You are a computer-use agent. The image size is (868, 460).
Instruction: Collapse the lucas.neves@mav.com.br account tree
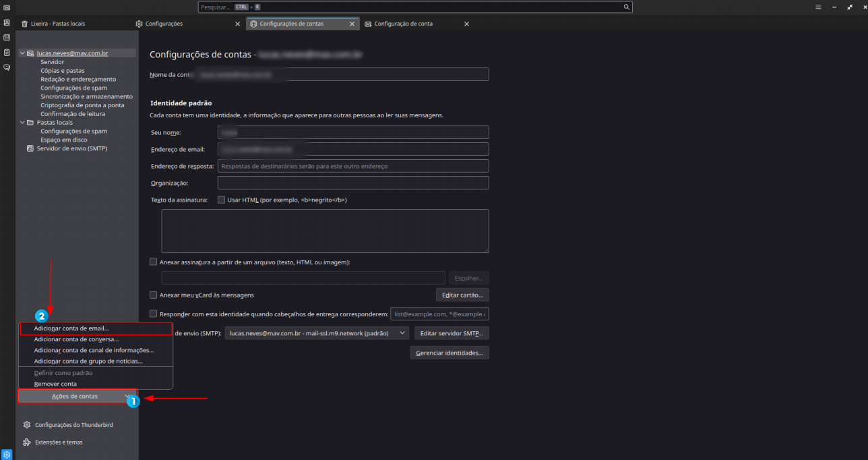(x=22, y=53)
